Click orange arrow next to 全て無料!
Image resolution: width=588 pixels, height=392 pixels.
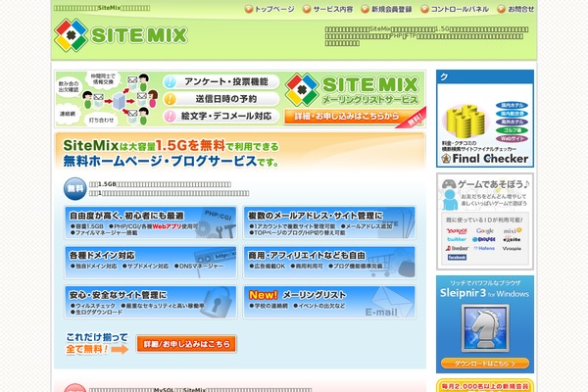(x=120, y=350)
